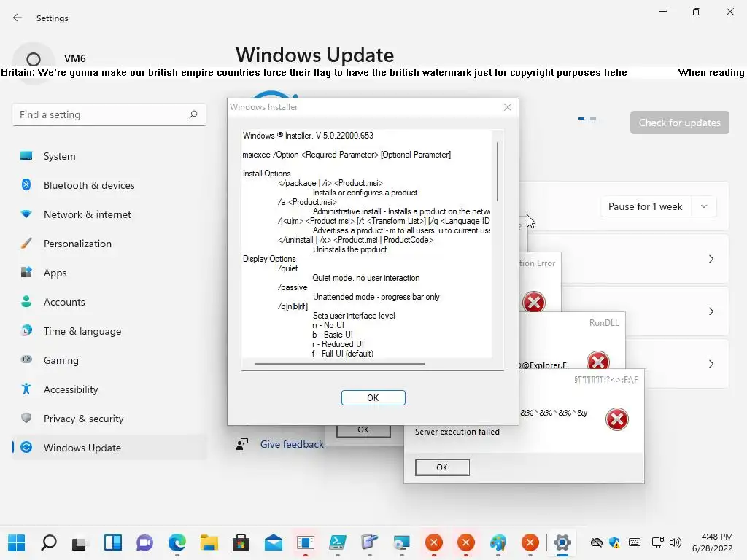Focus the Find a setting search box
This screenshot has height=560, width=747.
tap(109, 114)
